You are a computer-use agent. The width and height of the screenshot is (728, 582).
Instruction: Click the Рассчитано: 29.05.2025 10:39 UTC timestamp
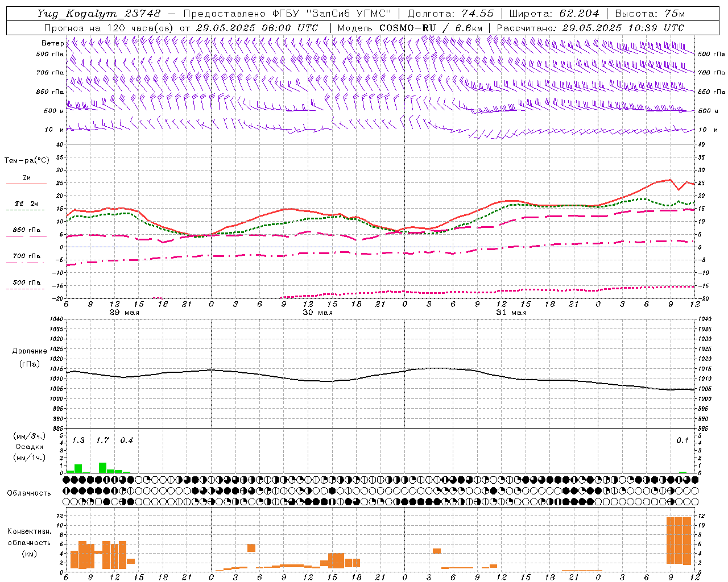click(590, 28)
